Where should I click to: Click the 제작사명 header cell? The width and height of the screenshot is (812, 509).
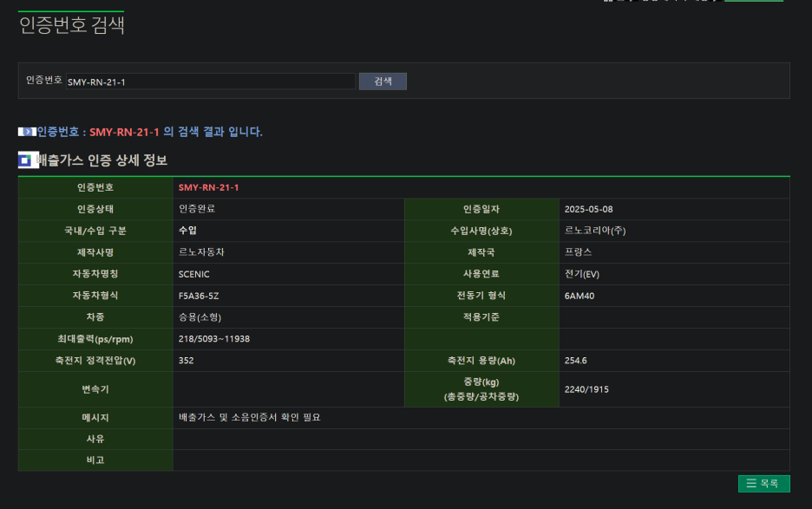click(x=95, y=252)
